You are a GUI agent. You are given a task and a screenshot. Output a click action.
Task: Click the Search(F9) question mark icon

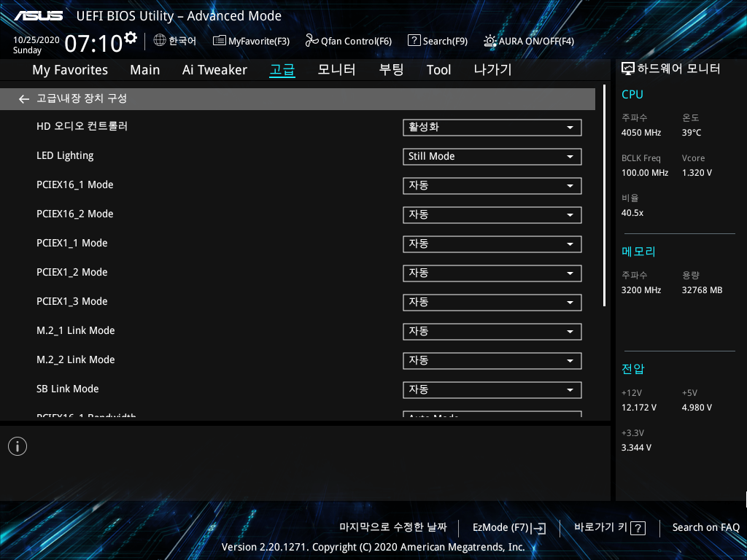[x=414, y=41]
